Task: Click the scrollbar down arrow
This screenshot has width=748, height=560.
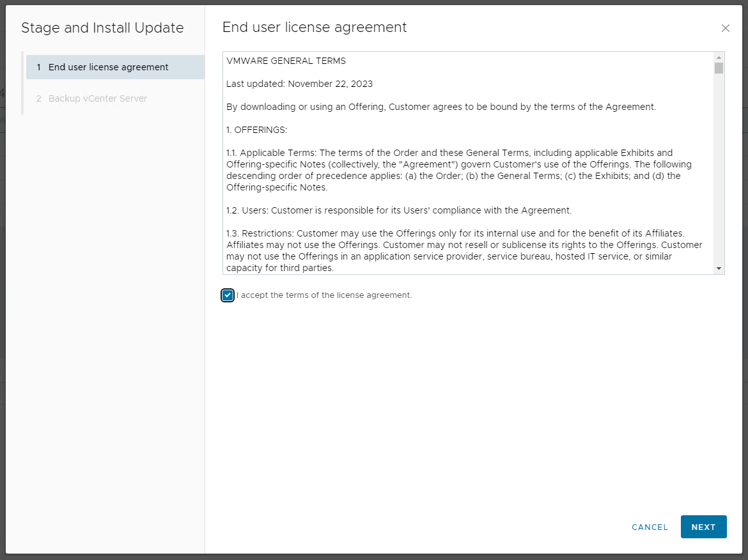Action: click(x=720, y=267)
